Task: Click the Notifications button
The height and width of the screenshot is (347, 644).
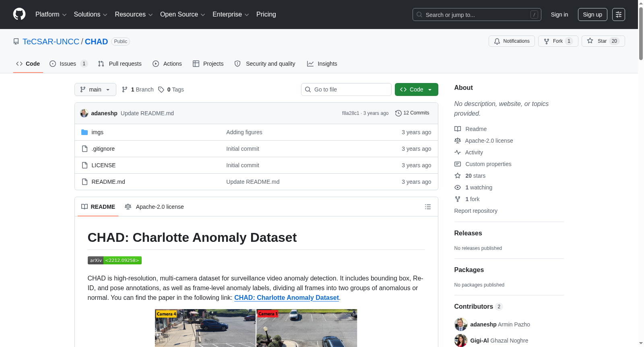Action: [512, 41]
